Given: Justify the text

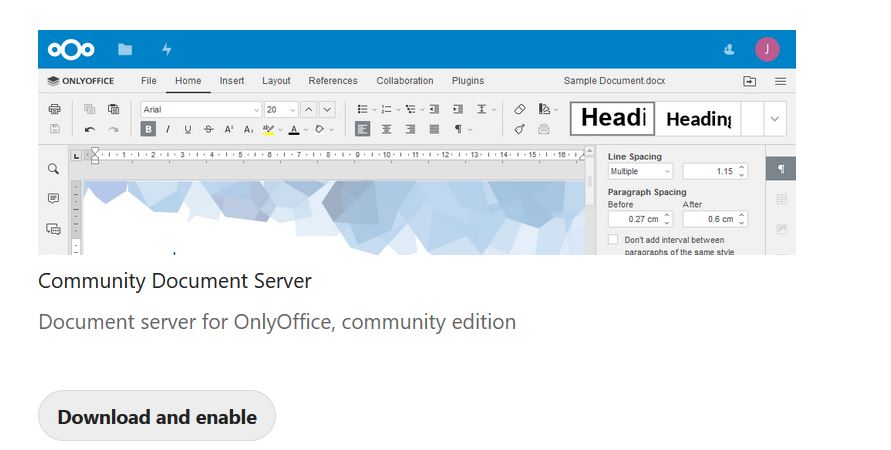Looking at the screenshot, I should click(x=434, y=130).
